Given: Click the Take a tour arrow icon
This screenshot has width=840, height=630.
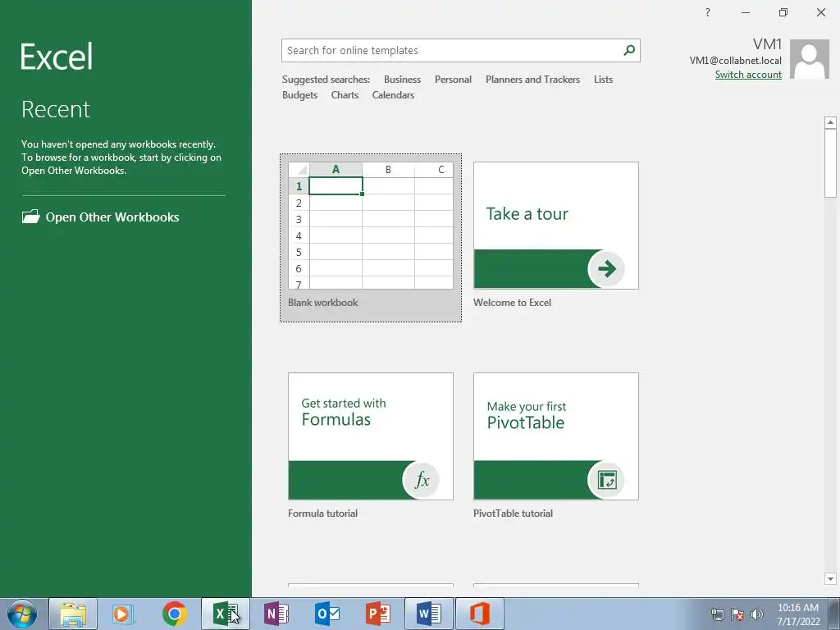Looking at the screenshot, I should pos(606,268).
